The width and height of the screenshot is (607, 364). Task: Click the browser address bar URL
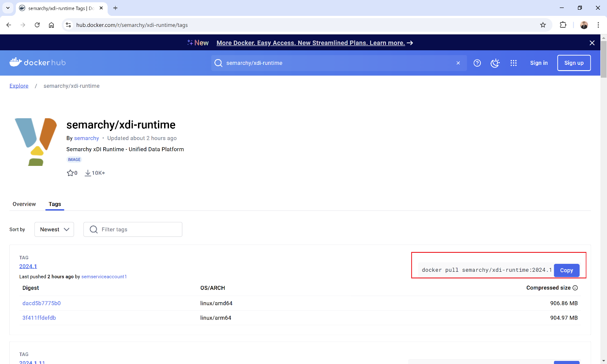click(132, 25)
